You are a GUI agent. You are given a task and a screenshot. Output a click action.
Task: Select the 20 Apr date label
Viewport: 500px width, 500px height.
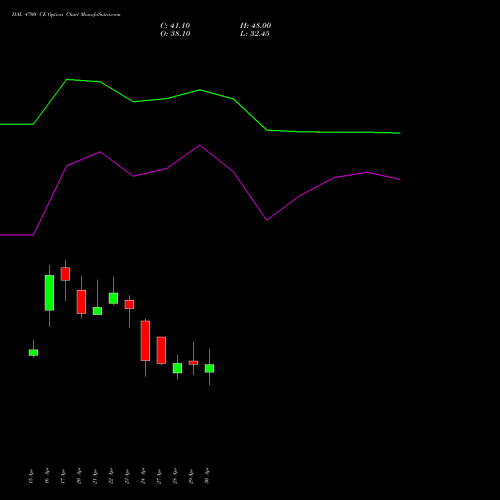click(x=79, y=476)
